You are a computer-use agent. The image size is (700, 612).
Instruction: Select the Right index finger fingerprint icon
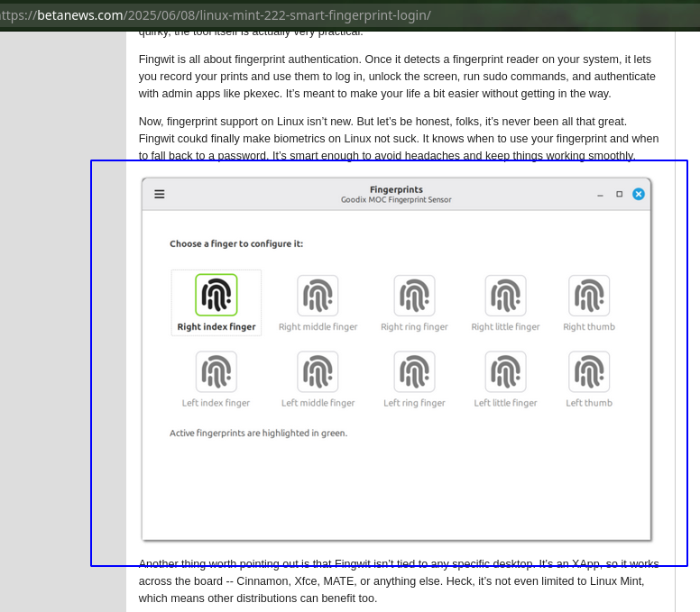pos(216,296)
